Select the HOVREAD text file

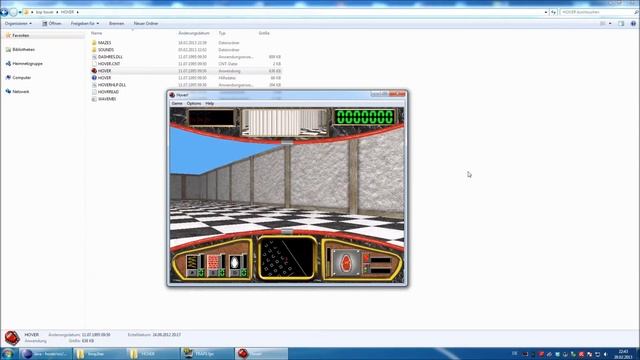coord(106,92)
